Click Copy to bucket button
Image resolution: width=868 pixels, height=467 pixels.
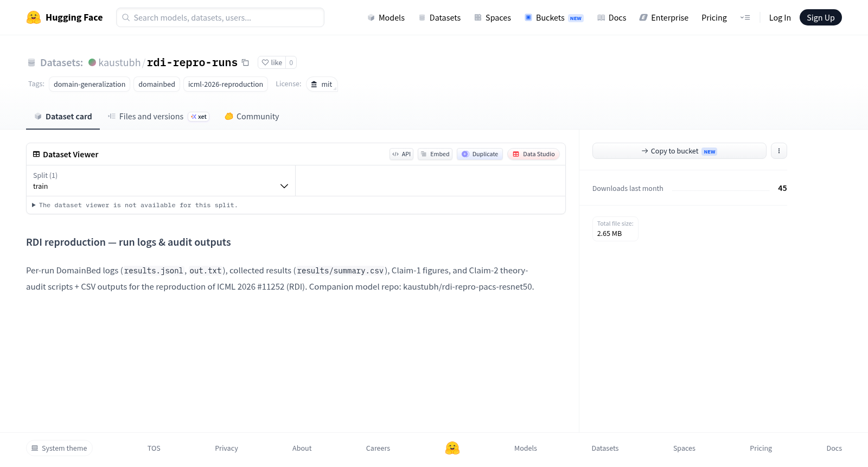[x=679, y=151]
